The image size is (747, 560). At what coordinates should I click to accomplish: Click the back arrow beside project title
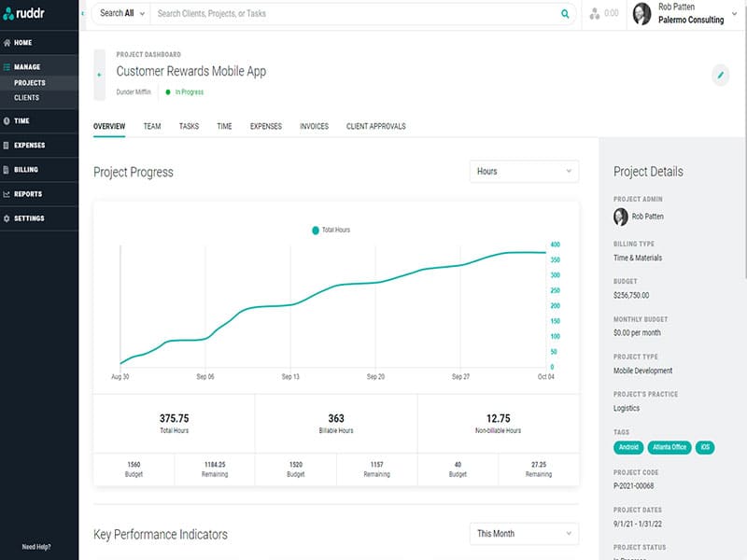point(99,76)
